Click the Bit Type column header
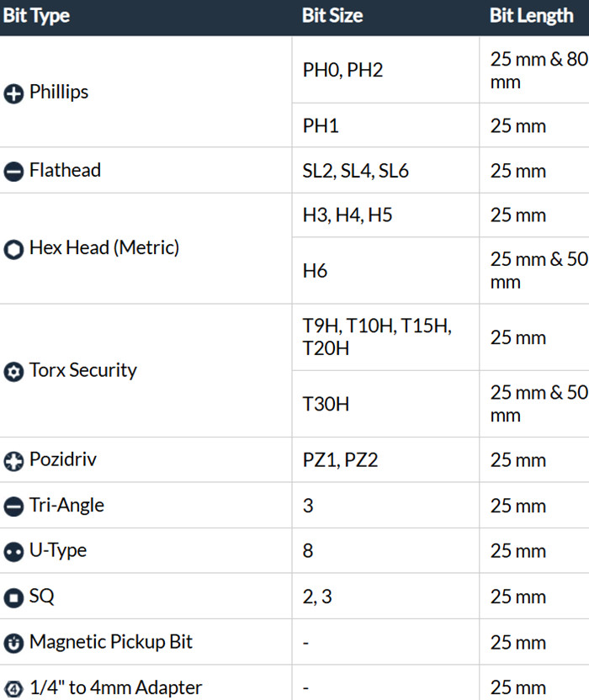The height and width of the screenshot is (700, 589). [36, 16]
